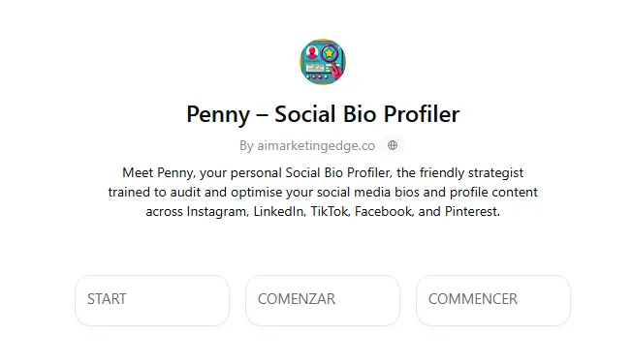
Task: Open the globe website icon
Action: [x=393, y=145]
